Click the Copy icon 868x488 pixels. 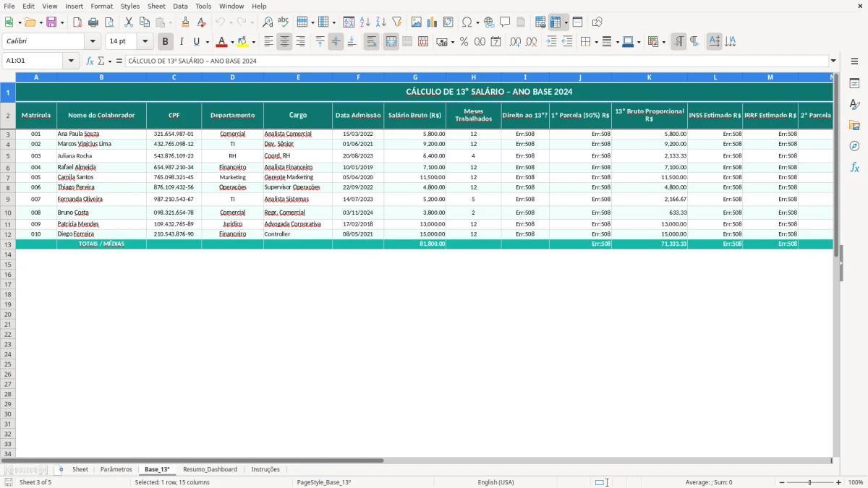[144, 22]
